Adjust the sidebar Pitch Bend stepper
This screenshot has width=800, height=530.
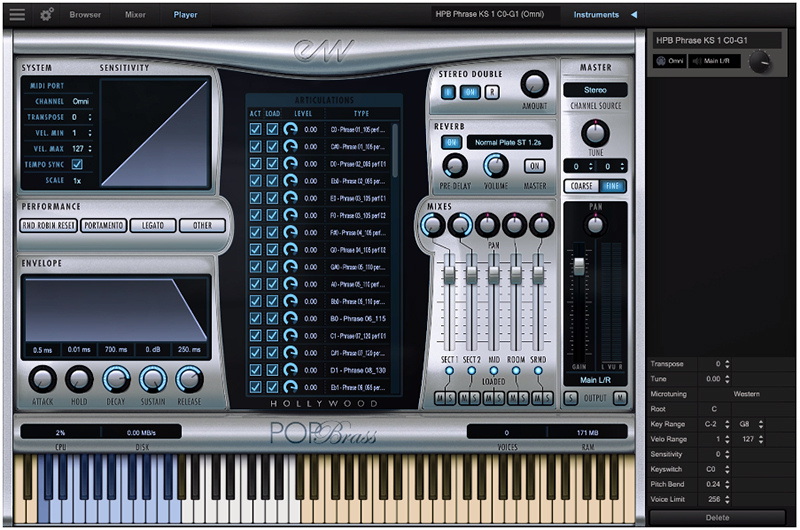pyautogui.click(x=727, y=484)
